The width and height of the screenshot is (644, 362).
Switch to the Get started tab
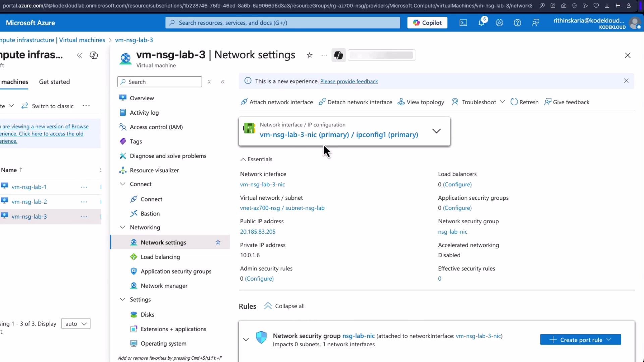point(54,82)
